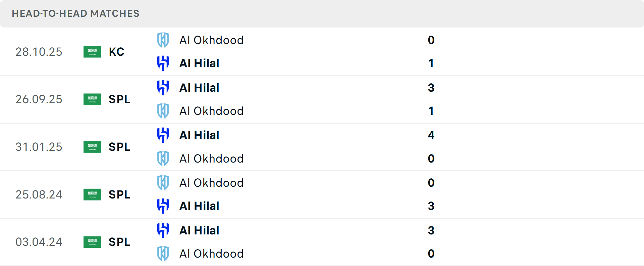Screen dimensions: 644x266
Task: Select Al Okhdood team name in 26.09.25 match
Action: 211,111
